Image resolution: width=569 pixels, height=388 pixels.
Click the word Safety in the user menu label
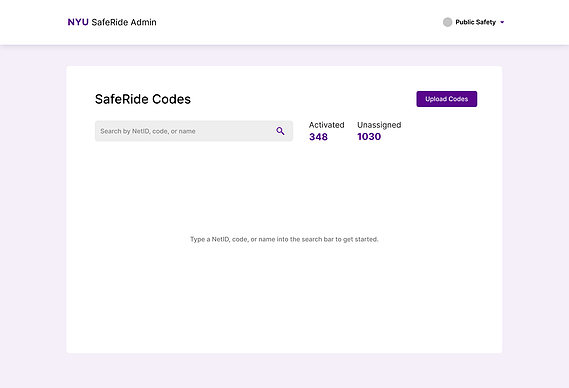pos(486,22)
